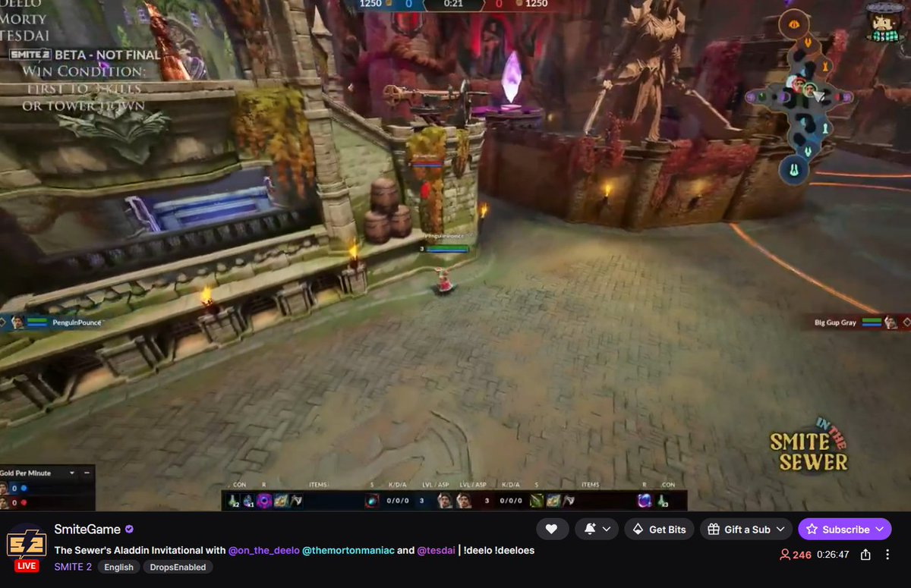Viewport: 911px width, 588px height.
Task: Click the star icon inside the Subscribe button
Action: point(812,529)
